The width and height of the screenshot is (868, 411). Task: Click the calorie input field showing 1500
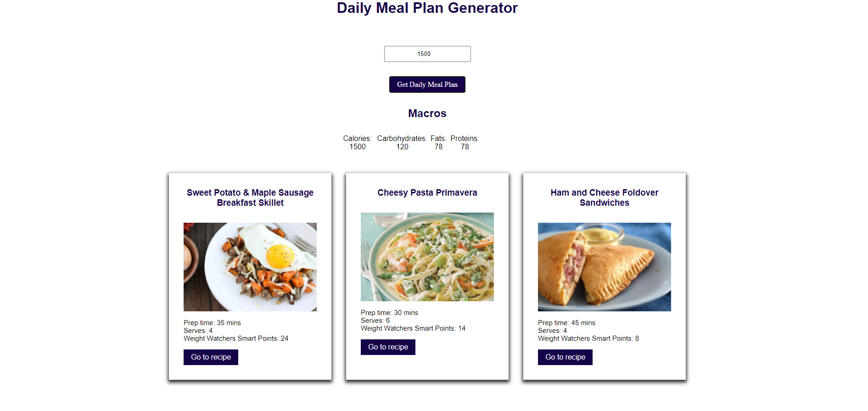pos(427,54)
